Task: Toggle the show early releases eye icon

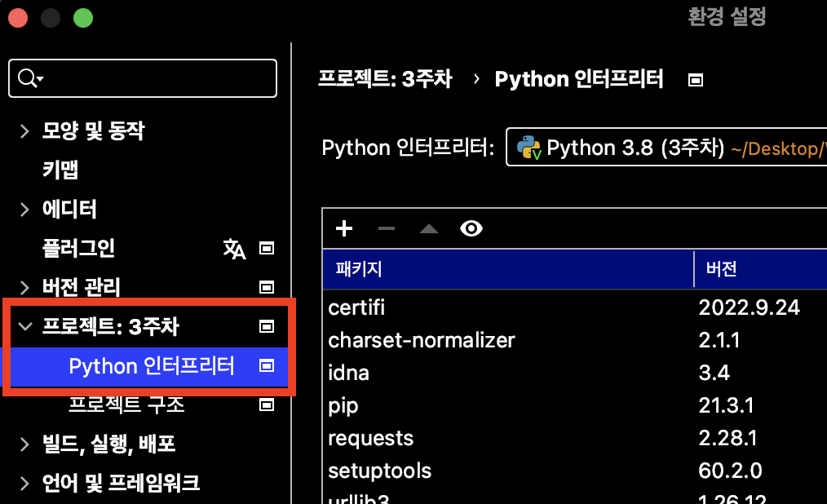Action: (x=471, y=228)
